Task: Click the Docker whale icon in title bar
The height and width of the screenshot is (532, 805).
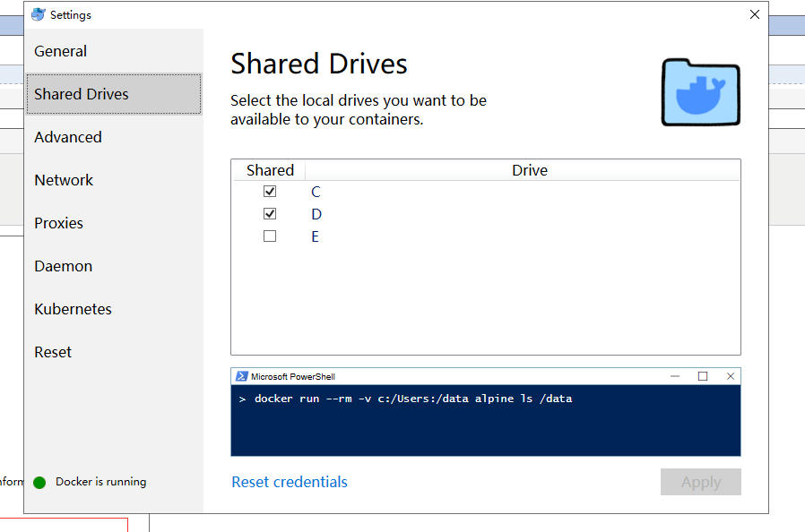Action: click(x=38, y=14)
